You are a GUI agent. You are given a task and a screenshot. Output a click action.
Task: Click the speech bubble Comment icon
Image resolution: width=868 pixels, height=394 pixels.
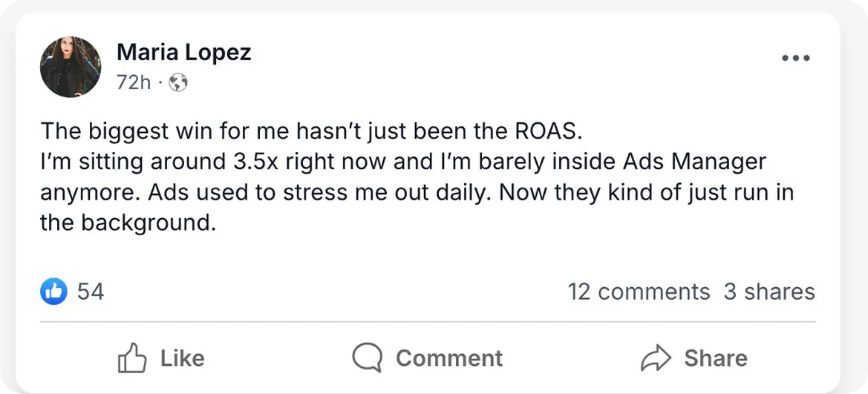click(x=366, y=358)
